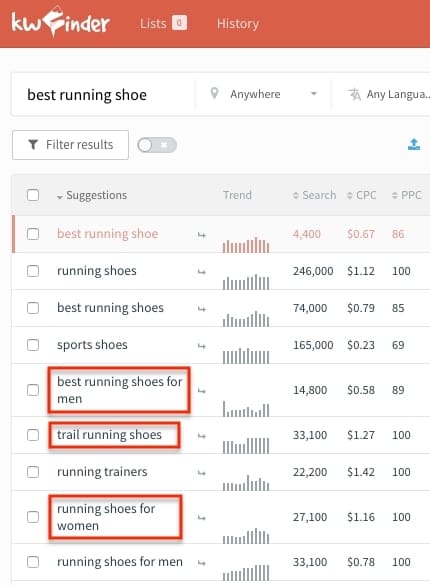Screen dimensions: 430x585
Task: Check the box for best running shoes for men
Action: 33,390
